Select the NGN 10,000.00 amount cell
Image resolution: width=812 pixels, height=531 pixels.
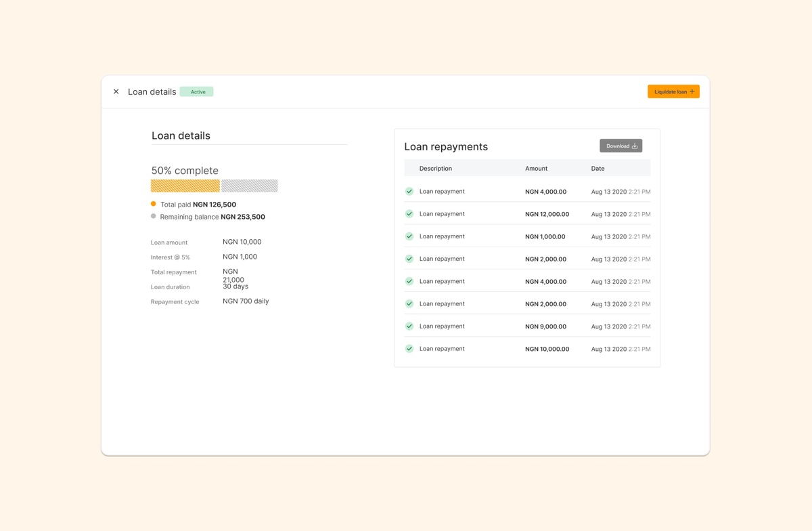coord(547,349)
